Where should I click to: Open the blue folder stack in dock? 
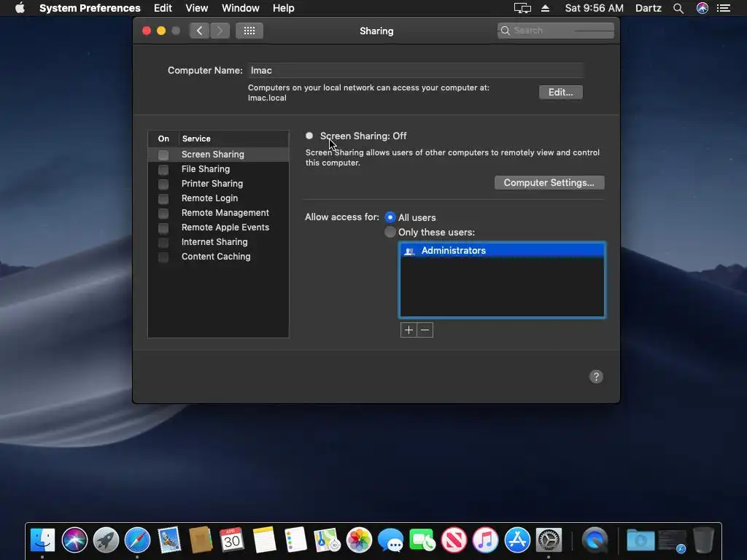640,540
